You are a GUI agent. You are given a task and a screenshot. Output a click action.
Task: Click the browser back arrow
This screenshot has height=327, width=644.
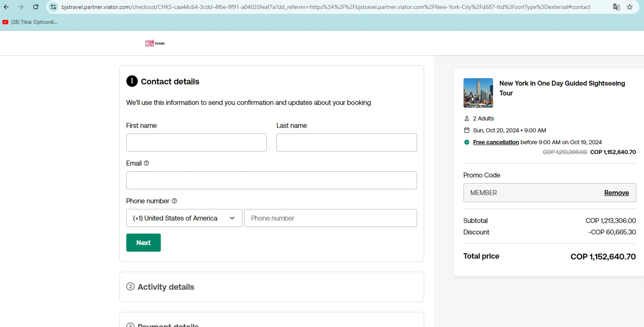(x=6, y=7)
